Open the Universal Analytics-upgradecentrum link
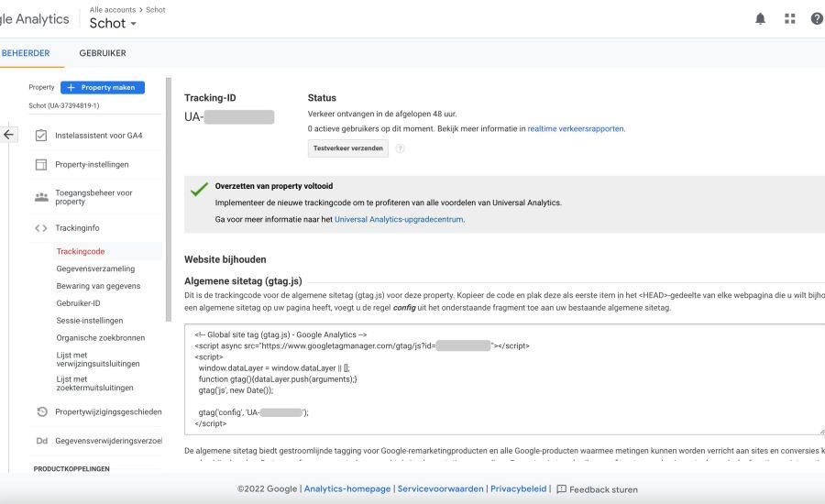The width and height of the screenshot is (825, 504). pos(399,220)
